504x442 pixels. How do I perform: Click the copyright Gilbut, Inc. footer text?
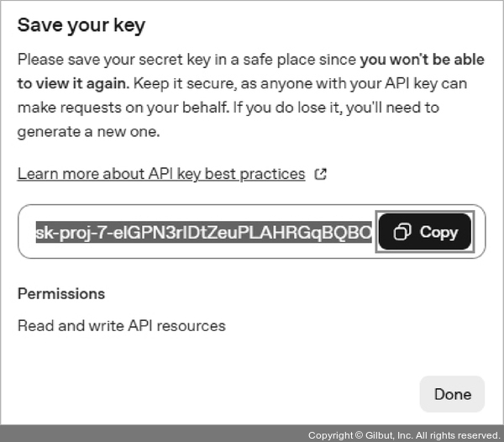403,434
